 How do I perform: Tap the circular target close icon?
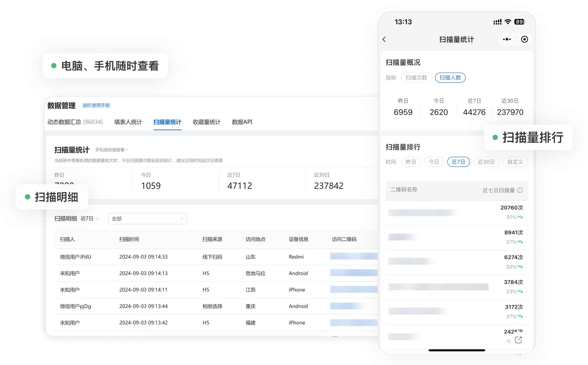point(524,39)
